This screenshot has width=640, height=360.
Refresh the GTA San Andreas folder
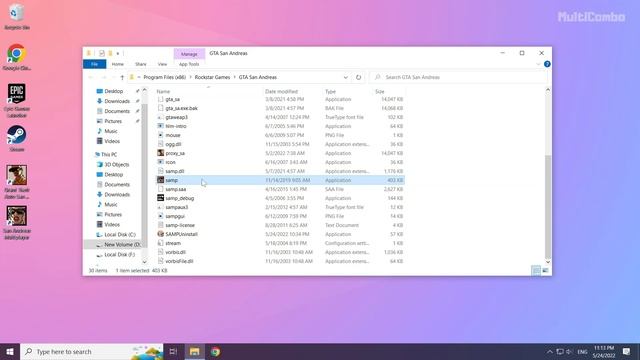[x=358, y=77]
